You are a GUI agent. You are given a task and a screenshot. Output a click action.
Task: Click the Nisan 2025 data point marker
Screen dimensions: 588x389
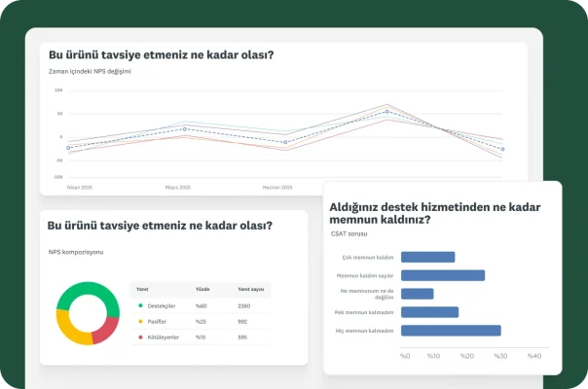pyautogui.click(x=69, y=148)
